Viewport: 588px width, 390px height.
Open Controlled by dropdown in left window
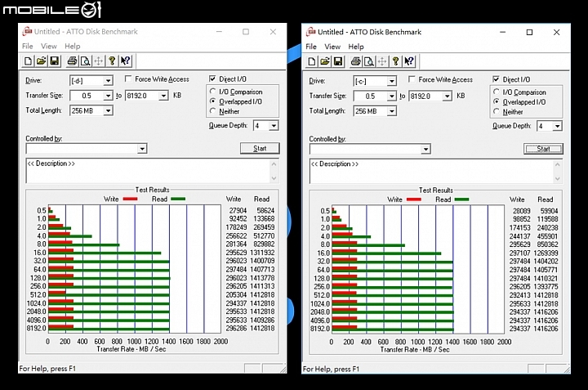click(142, 149)
